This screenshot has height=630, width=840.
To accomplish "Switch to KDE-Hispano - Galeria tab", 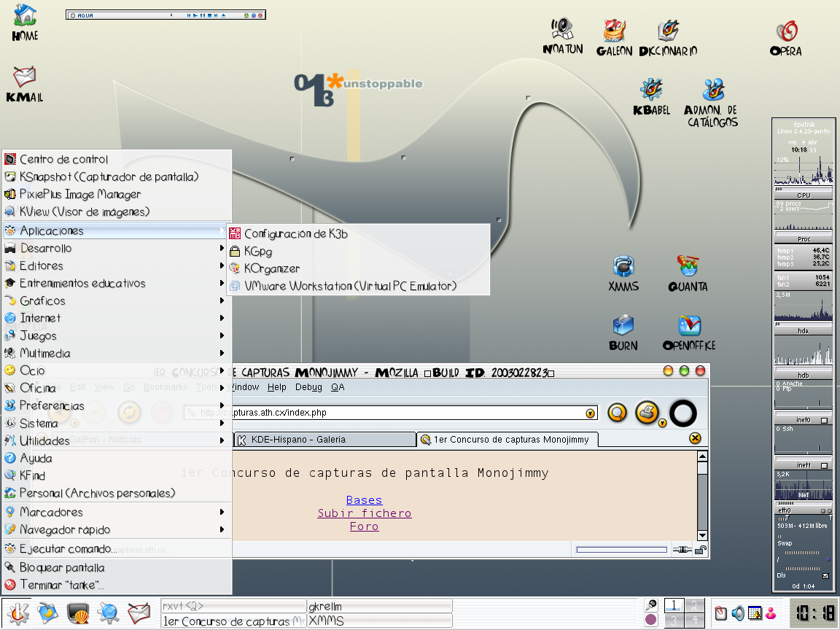I will pyautogui.click(x=324, y=439).
